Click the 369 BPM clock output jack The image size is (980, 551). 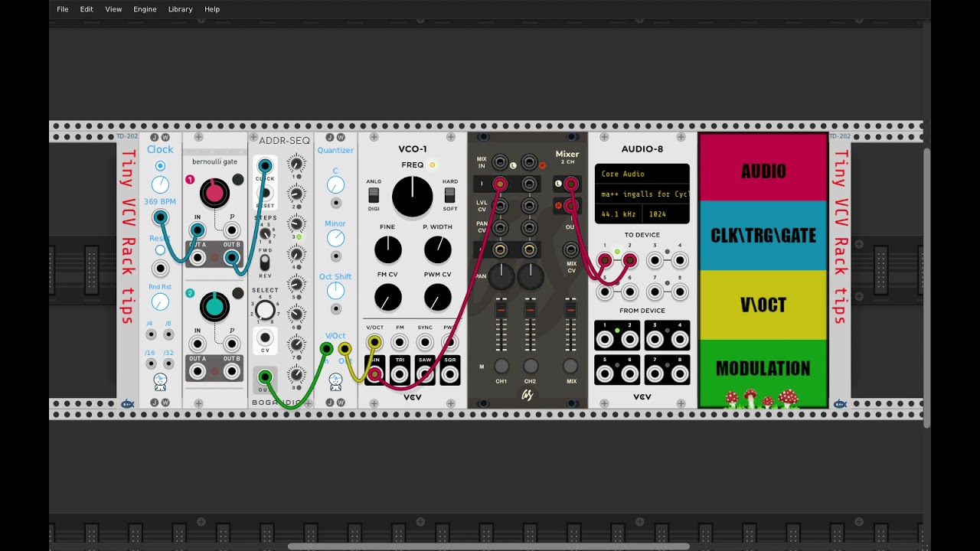click(x=160, y=218)
